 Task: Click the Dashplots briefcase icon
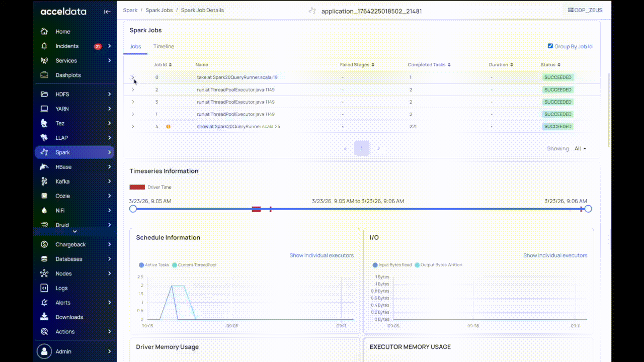[x=44, y=75]
